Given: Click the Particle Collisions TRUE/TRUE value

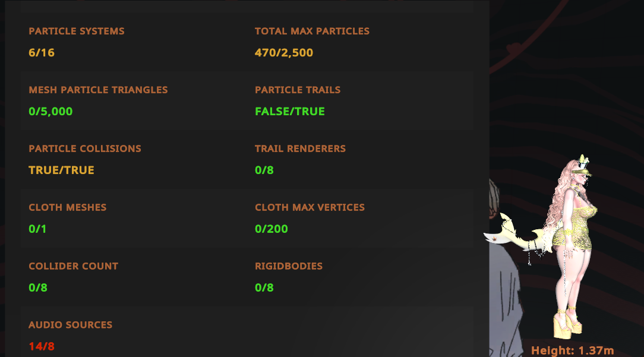Looking at the screenshot, I should [61, 170].
